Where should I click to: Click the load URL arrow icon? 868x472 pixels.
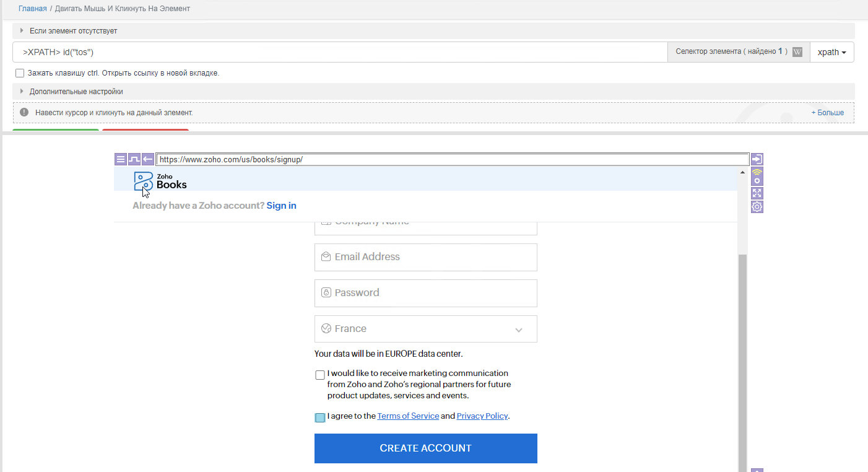757,159
